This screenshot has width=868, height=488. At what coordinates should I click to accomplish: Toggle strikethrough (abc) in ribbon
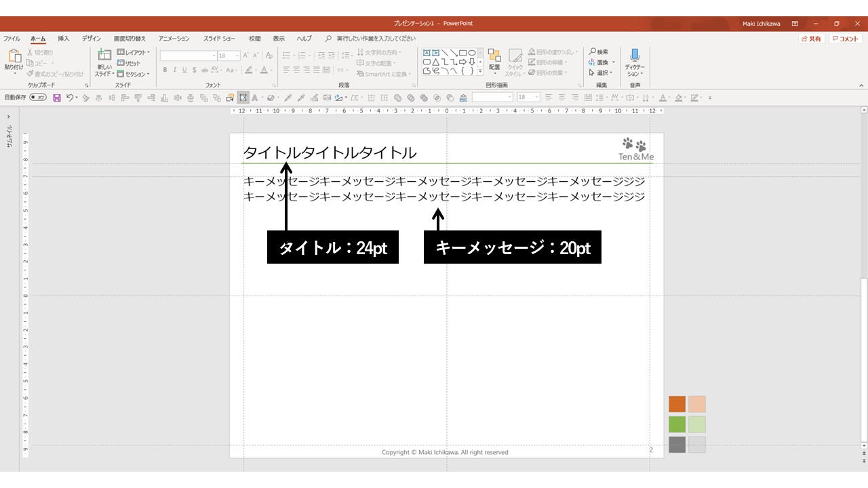point(204,70)
